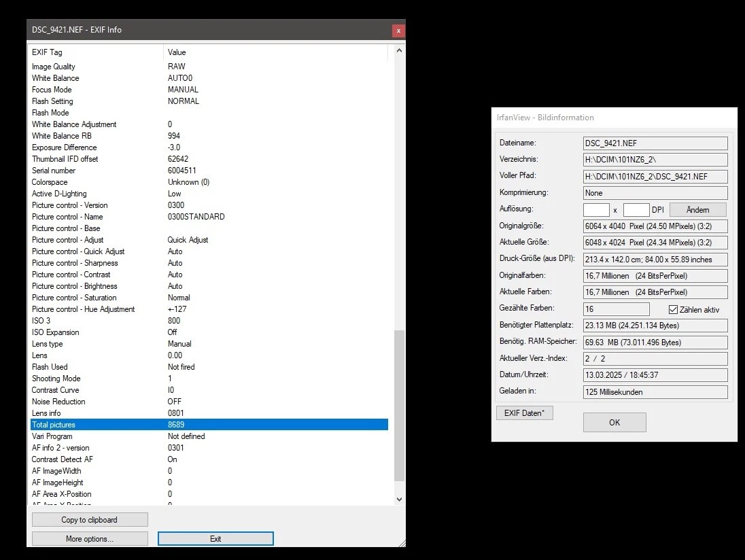745x560 pixels.
Task: Click the Ändern DPI button
Action: point(697,209)
